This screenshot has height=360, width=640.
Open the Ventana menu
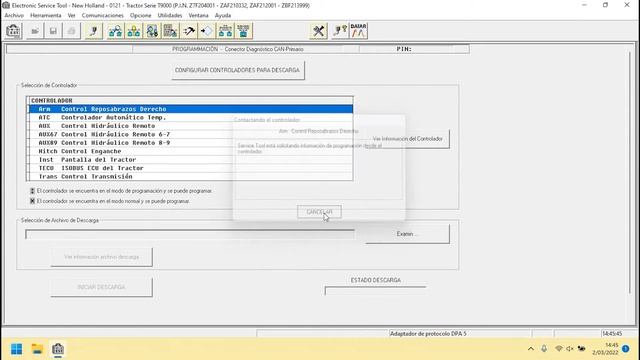(198, 16)
